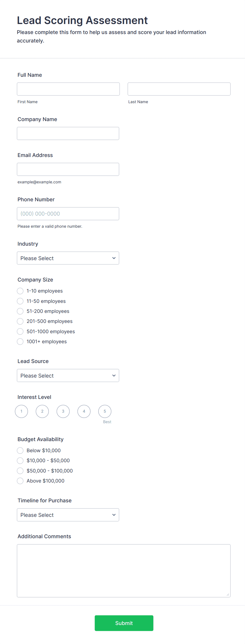Open the Industry dropdown
The width and height of the screenshot is (245, 644).
68,258
